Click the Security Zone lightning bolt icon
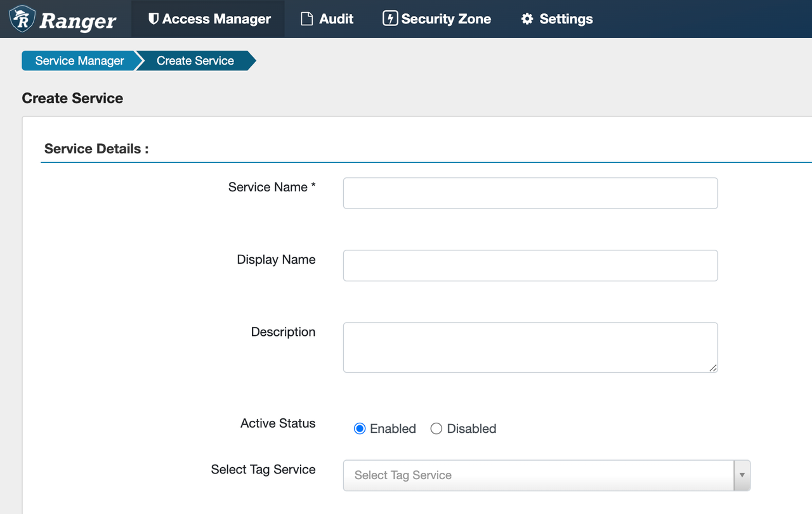This screenshot has width=812, height=514. pyautogui.click(x=390, y=19)
